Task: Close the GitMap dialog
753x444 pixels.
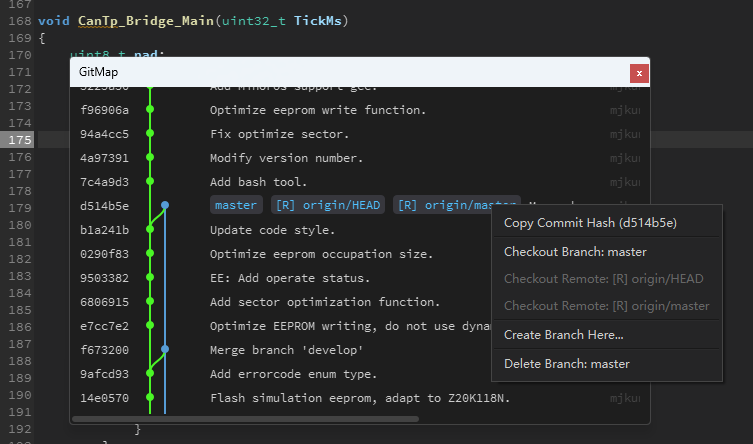Action: pos(639,73)
